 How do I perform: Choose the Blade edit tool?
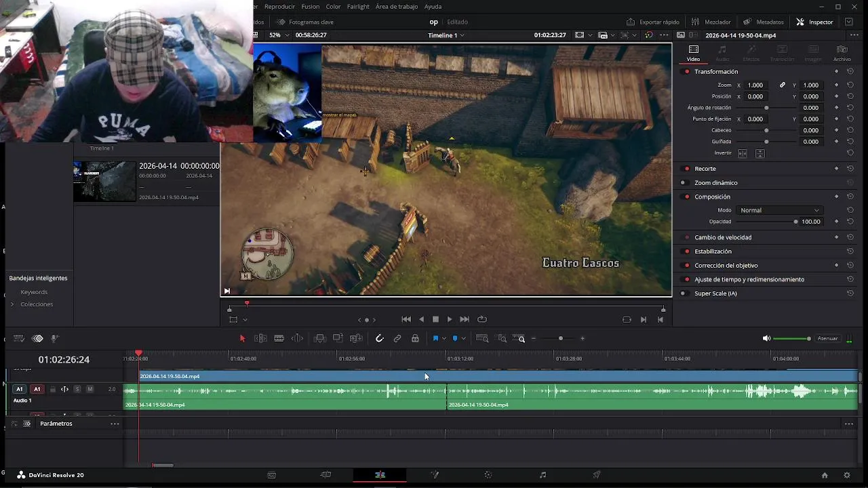click(x=279, y=338)
